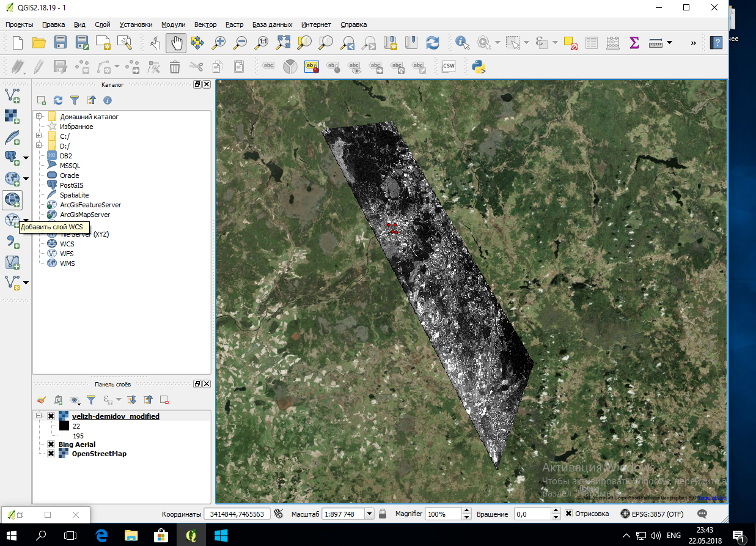Click the CSW toolbar icon
Image resolution: width=756 pixels, height=546 pixels.
click(449, 66)
